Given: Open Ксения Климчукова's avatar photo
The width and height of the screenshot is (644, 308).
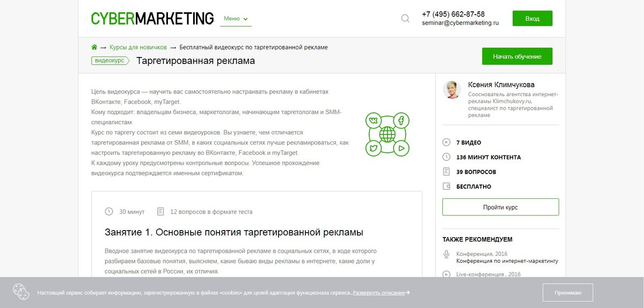Looking at the screenshot, I should 452,90.
